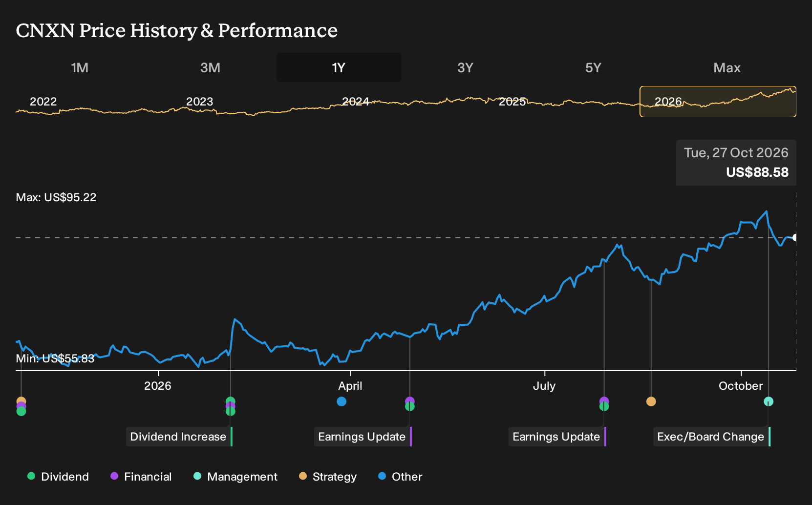
Task: Click the Min: US$55.83 label
Action: 55,358
